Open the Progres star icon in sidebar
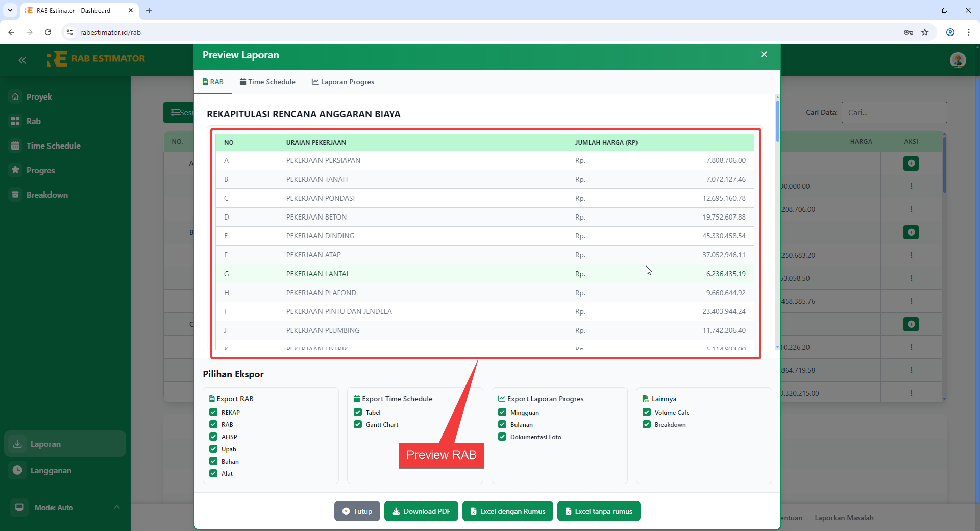Viewport: 980px width, 531px height. point(15,170)
